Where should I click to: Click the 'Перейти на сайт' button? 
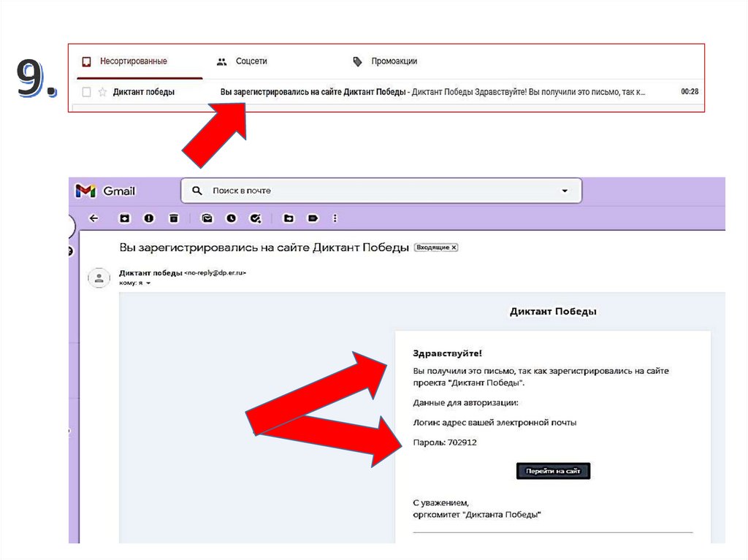click(553, 471)
